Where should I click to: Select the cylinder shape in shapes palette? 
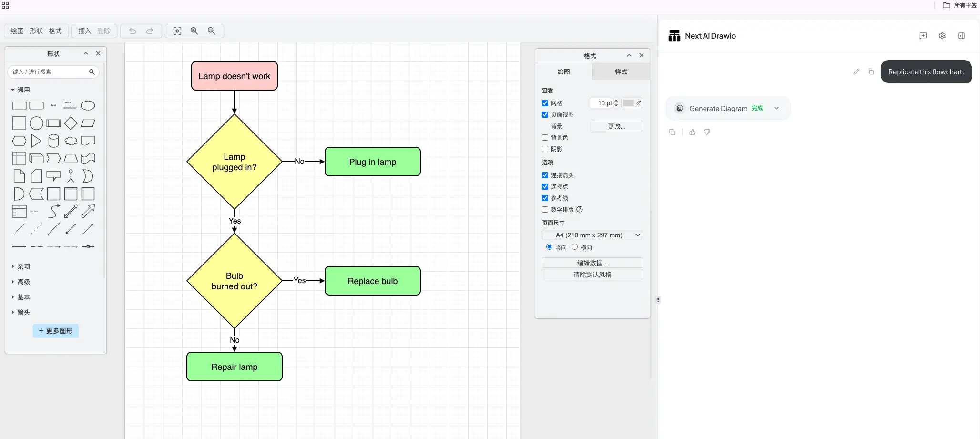[53, 141]
